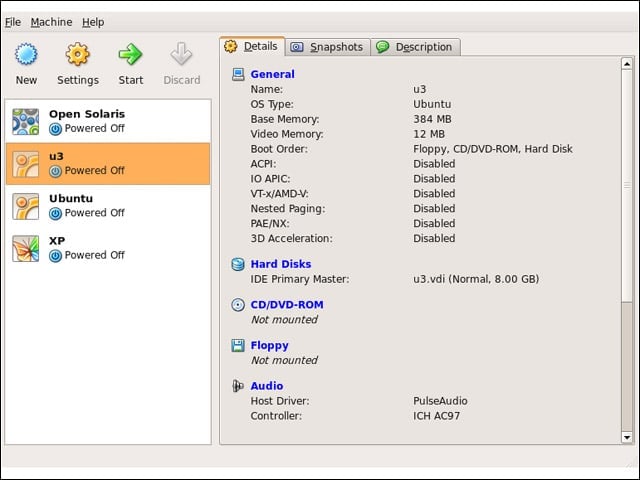The width and height of the screenshot is (640, 480).
Task: Click the 'PulseAudio' host driver value
Action: [440, 401]
